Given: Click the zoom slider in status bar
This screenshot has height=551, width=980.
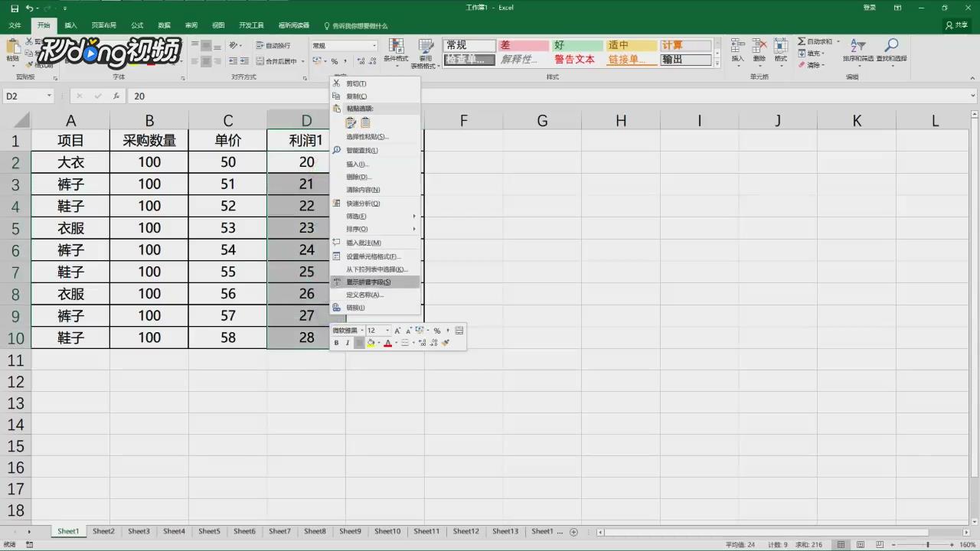Looking at the screenshot, I should click(928, 545).
